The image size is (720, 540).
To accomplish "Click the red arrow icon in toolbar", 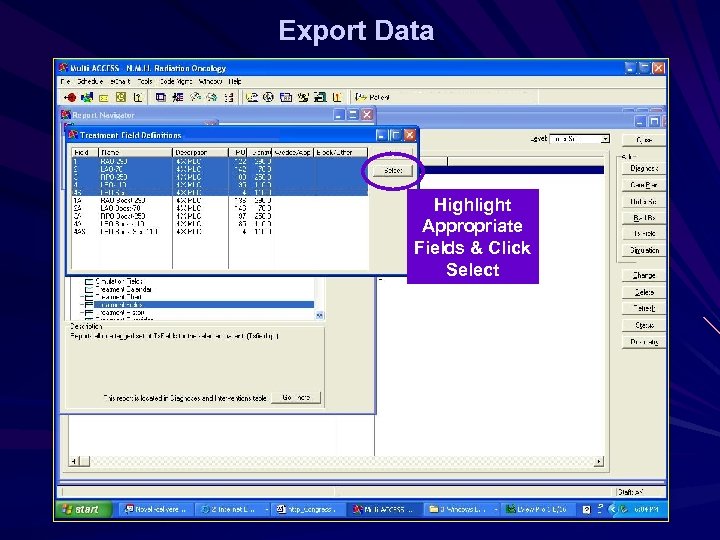I will pyautogui.click(x=70, y=97).
